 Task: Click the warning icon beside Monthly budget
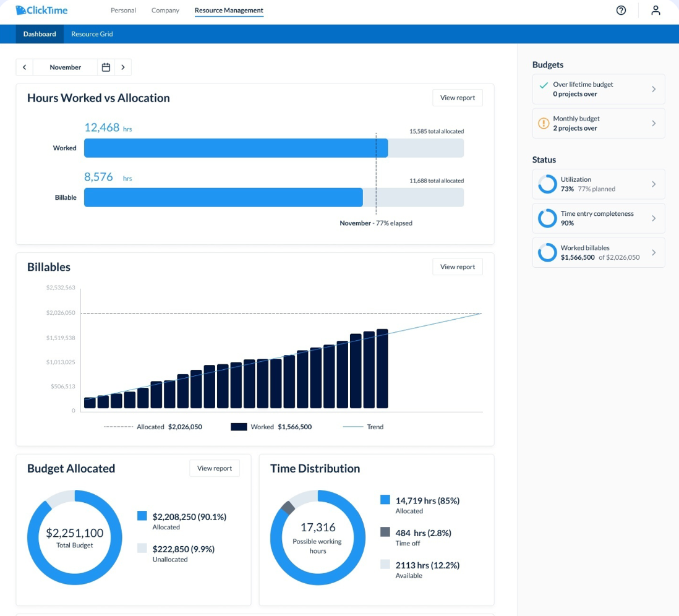point(543,122)
